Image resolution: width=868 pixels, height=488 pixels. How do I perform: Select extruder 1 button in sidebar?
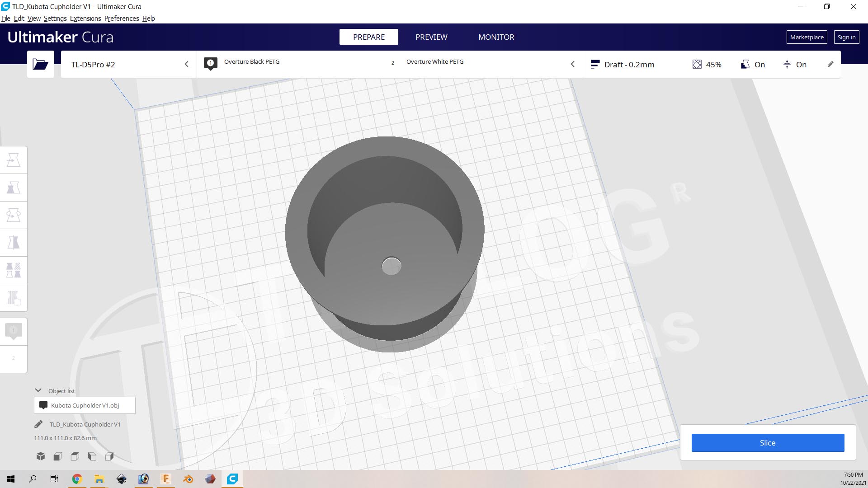click(x=14, y=332)
